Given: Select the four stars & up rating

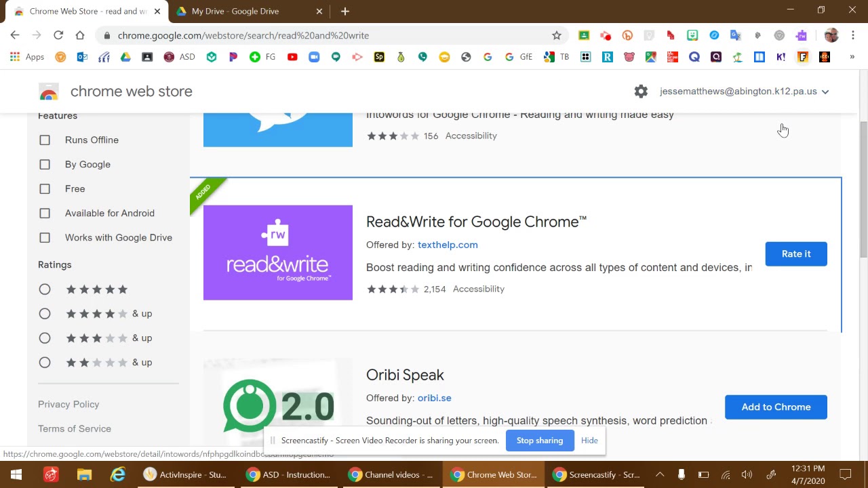Looking at the screenshot, I should click(x=45, y=314).
